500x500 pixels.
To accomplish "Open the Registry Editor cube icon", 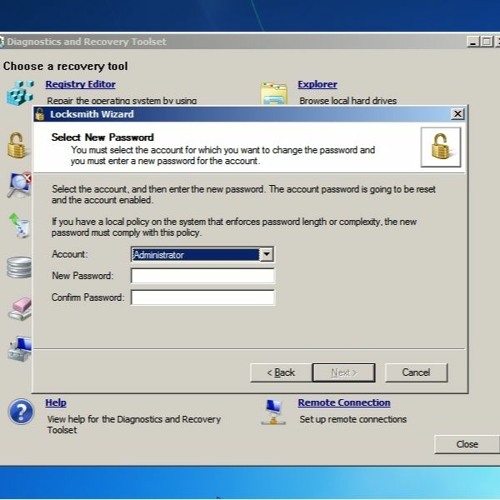I will pyautogui.click(x=20, y=93).
